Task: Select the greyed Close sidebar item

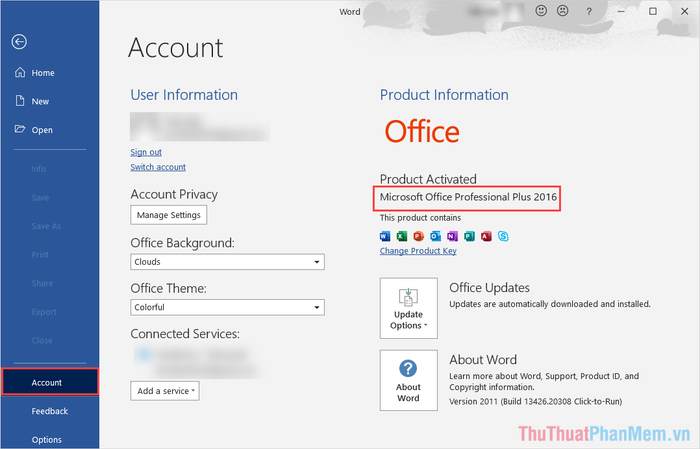Action: pyautogui.click(x=42, y=341)
